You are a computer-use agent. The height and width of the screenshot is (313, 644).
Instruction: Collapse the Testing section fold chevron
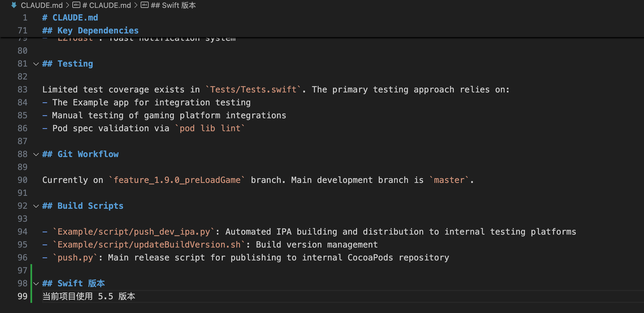click(36, 64)
